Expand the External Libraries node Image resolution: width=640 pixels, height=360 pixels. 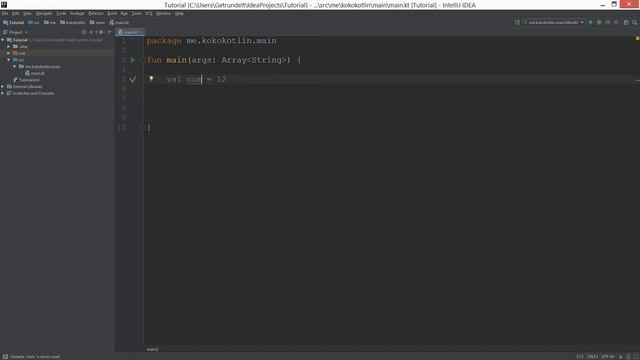click(3, 87)
